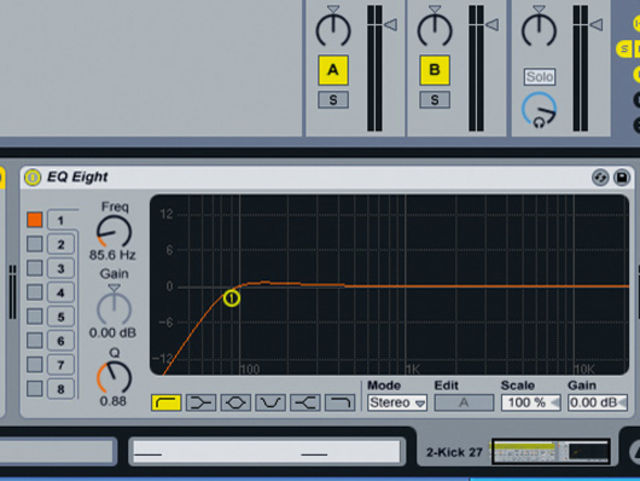
Task: Enable filter band 7 activator
Action: pyautogui.click(x=35, y=364)
